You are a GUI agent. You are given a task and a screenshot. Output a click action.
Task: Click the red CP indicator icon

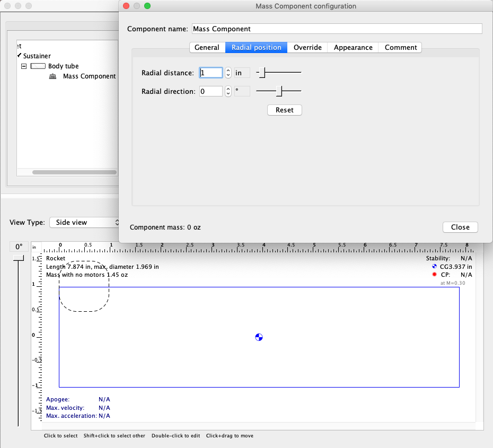[435, 275]
